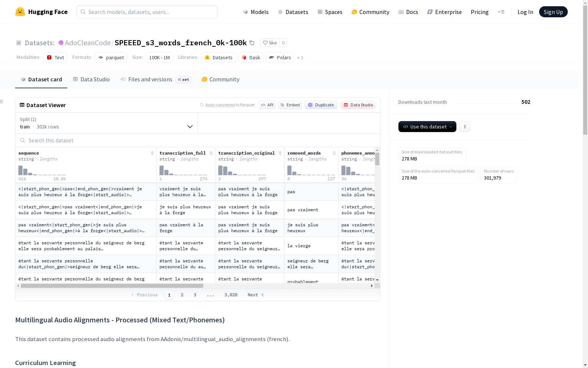This screenshot has height=368, width=588.
Task: Sort the transcription_original column
Action: 280,153
